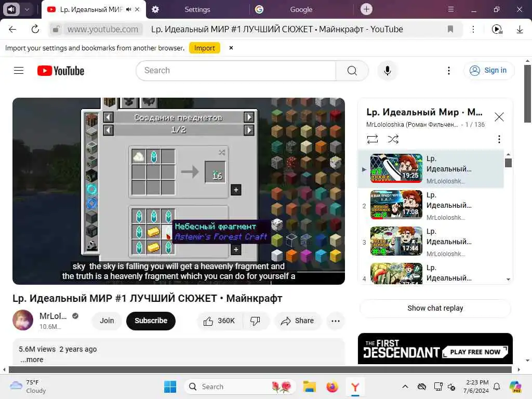Open File Explorer from taskbar

coord(310,387)
